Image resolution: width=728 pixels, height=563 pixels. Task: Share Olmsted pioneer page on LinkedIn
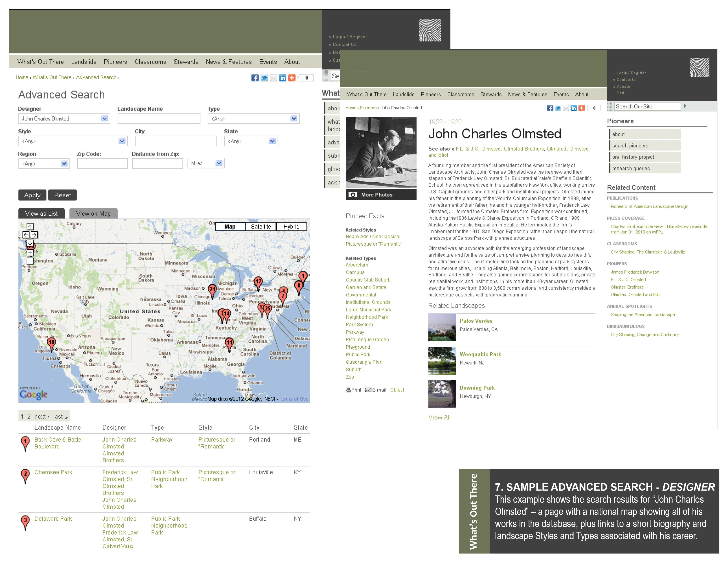(x=574, y=108)
